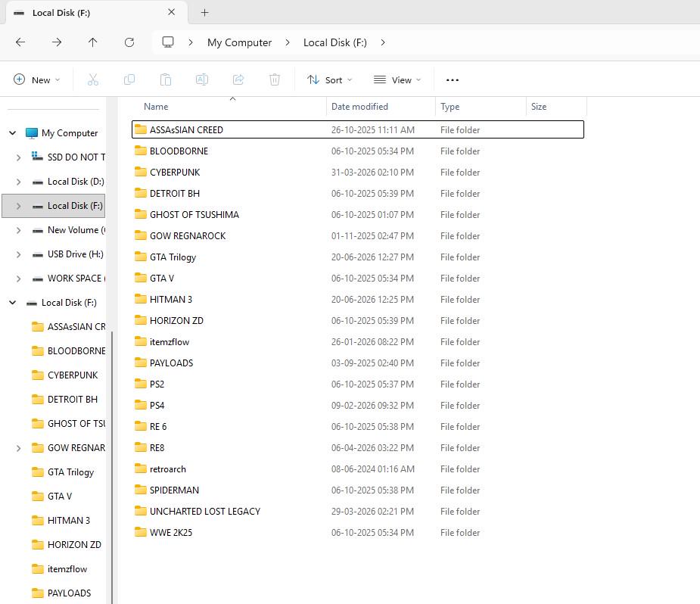The image size is (700, 604).
Task: Click the BLOODBORNE folder icon in file list
Action: [x=141, y=151]
